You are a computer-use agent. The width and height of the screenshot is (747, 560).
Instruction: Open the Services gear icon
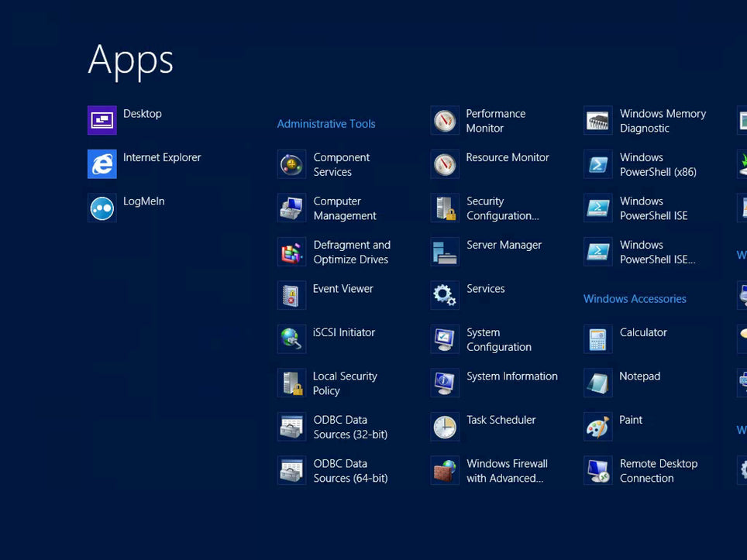pyautogui.click(x=445, y=296)
